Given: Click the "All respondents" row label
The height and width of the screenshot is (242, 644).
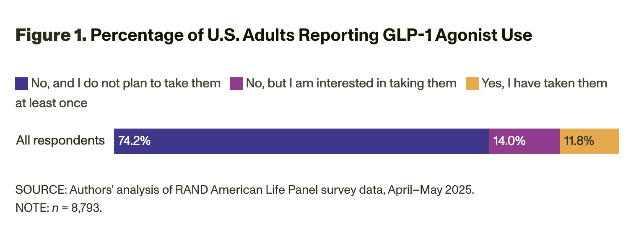Looking at the screenshot, I should (60, 140).
